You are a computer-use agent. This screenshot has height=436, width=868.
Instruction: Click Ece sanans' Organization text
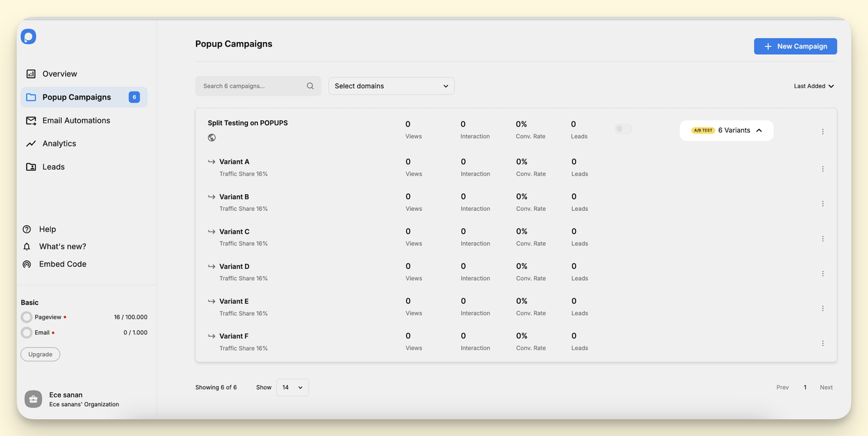click(84, 405)
